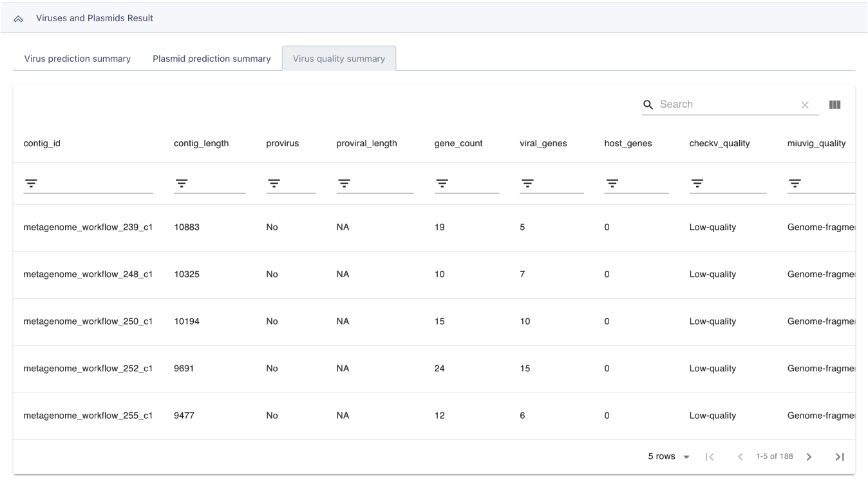This screenshot has height=482, width=868.
Task: Sort by contig_length column header
Action: [x=201, y=144]
